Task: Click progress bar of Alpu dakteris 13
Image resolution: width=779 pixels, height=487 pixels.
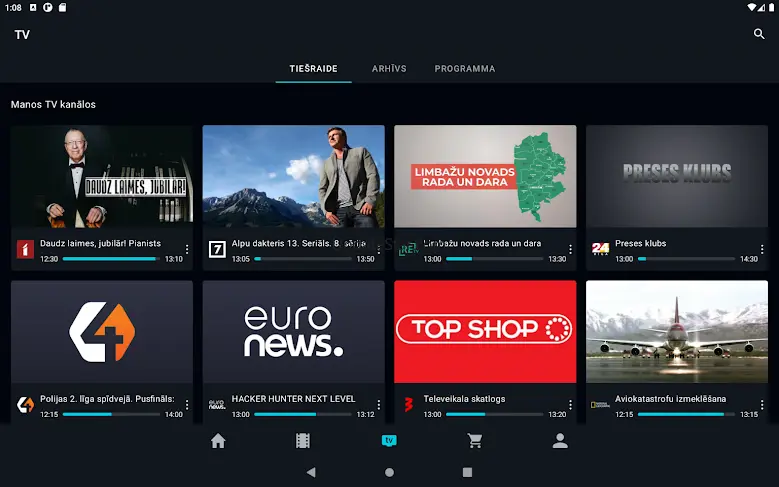Action: tap(303, 259)
